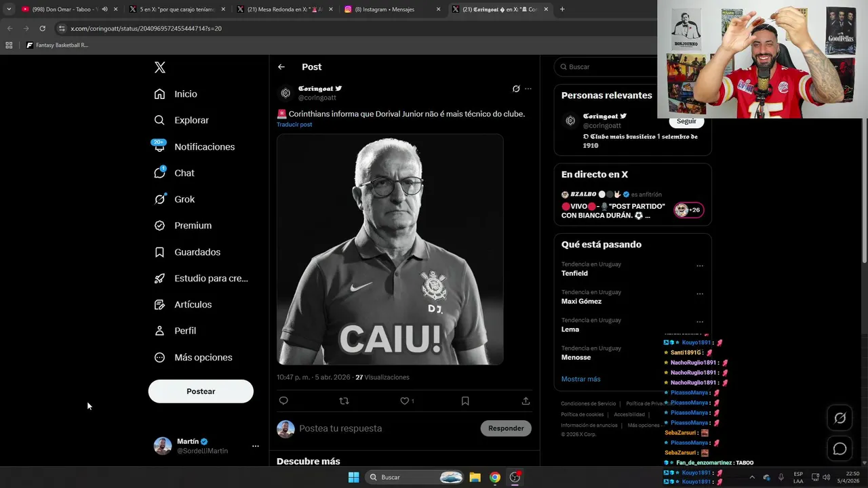Viewport: 868px width, 488px height.
Task: Open the BZALBO live broadcast card
Action: coord(633,205)
